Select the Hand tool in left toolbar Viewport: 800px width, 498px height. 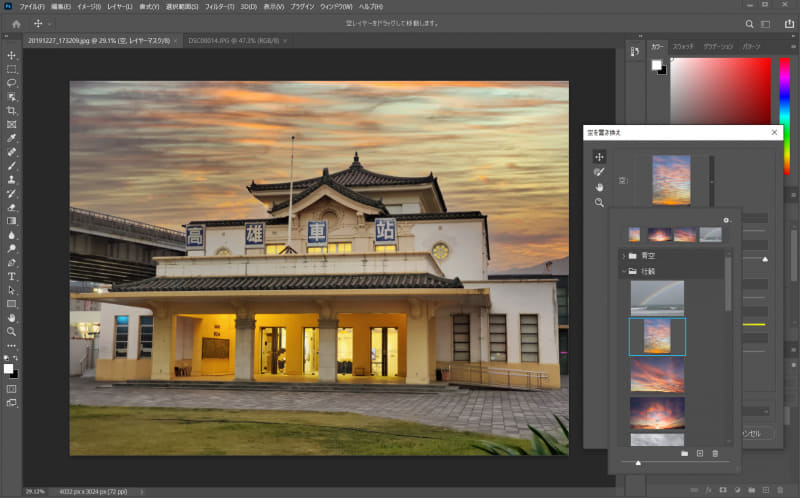pyautogui.click(x=11, y=317)
